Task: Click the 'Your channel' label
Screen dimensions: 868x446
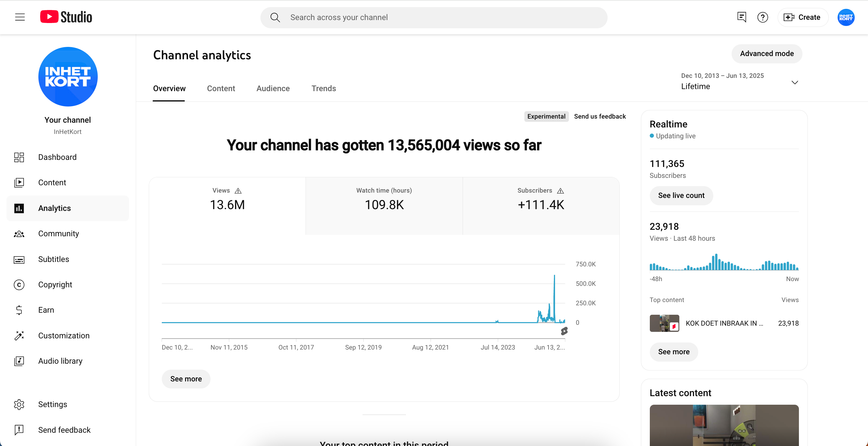Action: pos(68,120)
